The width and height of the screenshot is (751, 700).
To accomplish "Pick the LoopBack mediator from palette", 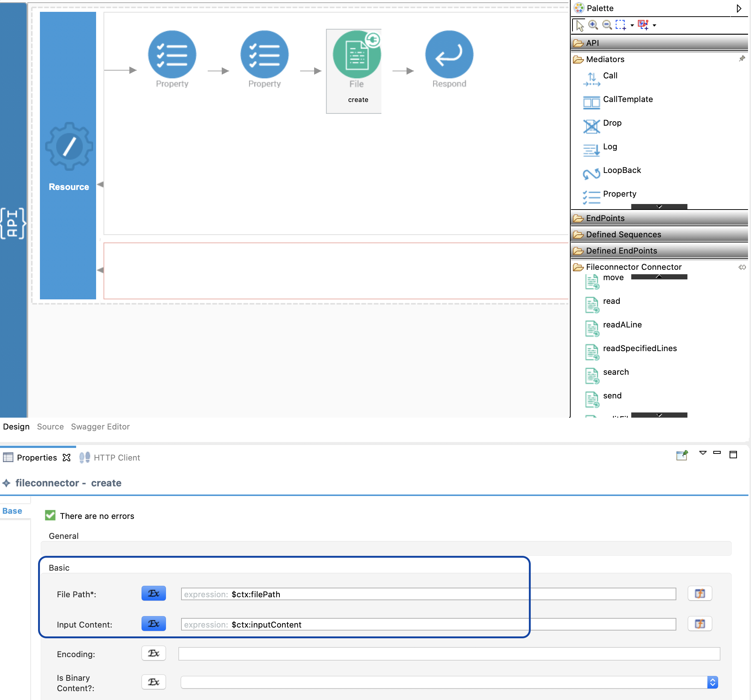I will pos(612,173).
